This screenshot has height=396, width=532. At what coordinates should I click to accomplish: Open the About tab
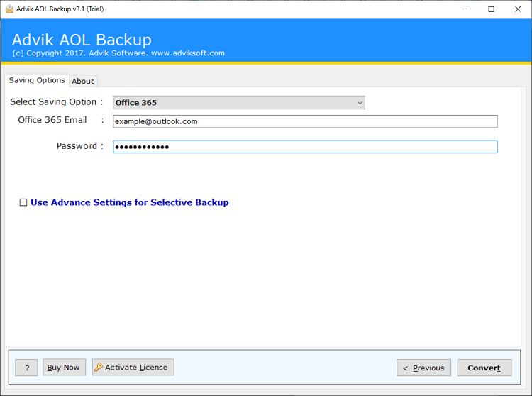point(83,82)
